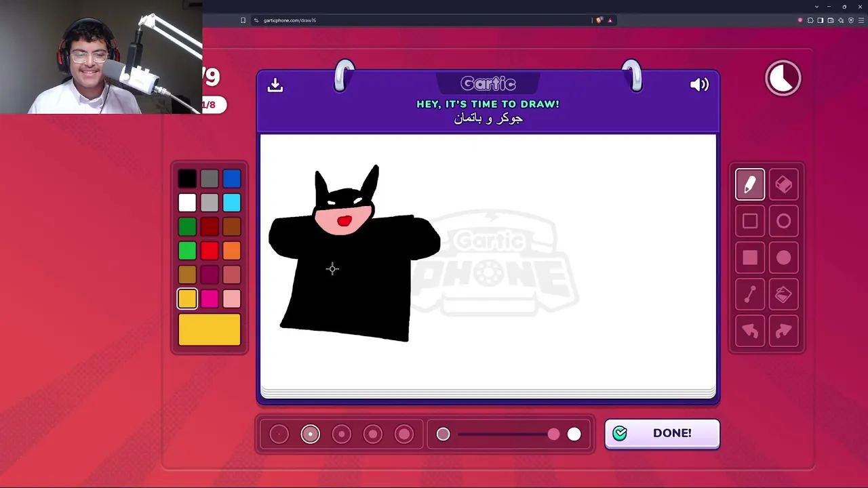Open the browser hamburger menu

point(861,20)
